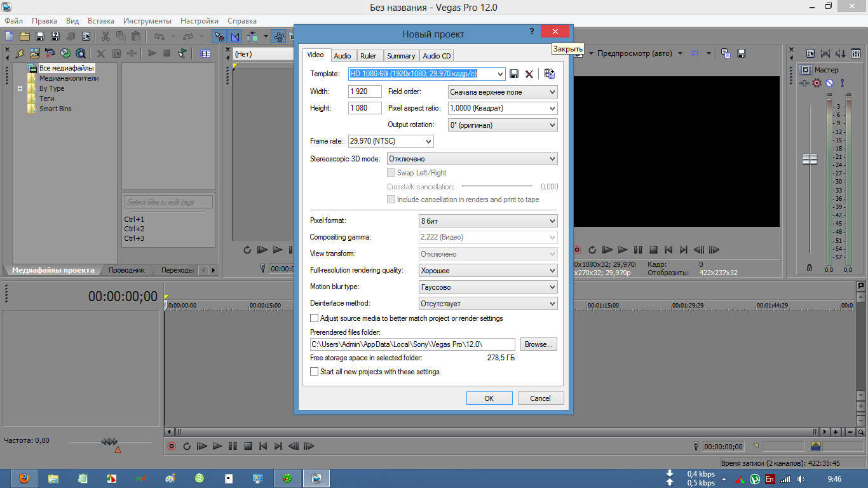This screenshot has width=868, height=488.
Task: Open the Pixel aspect ratio dropdown
Action: coord(552,109)
